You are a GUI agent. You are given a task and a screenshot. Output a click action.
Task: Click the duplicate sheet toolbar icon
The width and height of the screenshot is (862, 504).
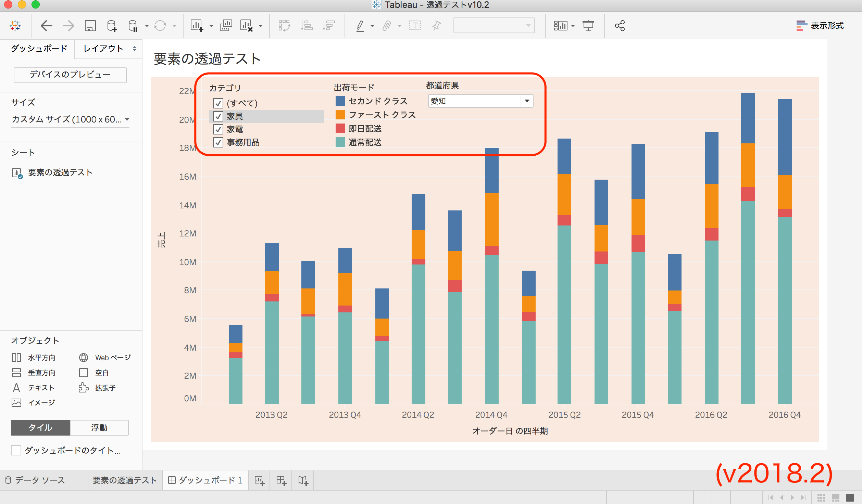coord(226,25)
